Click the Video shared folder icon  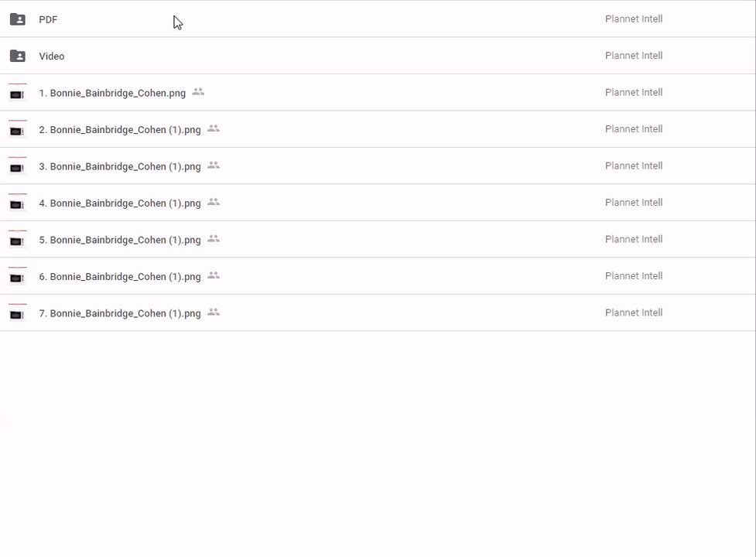(x=17, y=56)
